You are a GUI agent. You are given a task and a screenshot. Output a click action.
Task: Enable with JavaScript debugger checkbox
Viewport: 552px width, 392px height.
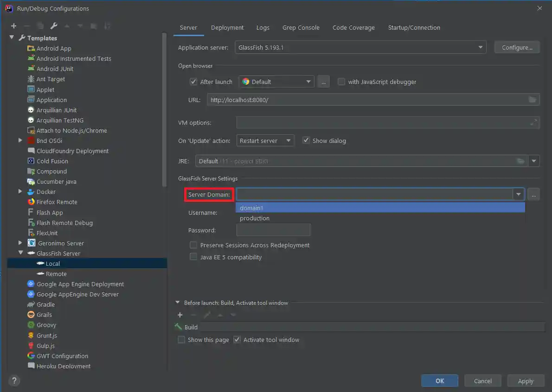341,82
